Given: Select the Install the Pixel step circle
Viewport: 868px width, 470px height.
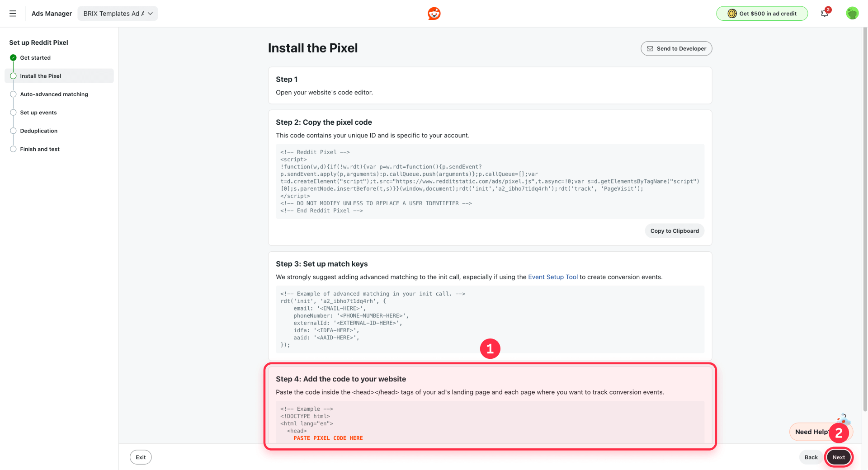Looking at the screenshot, I should tap(13, 76).
